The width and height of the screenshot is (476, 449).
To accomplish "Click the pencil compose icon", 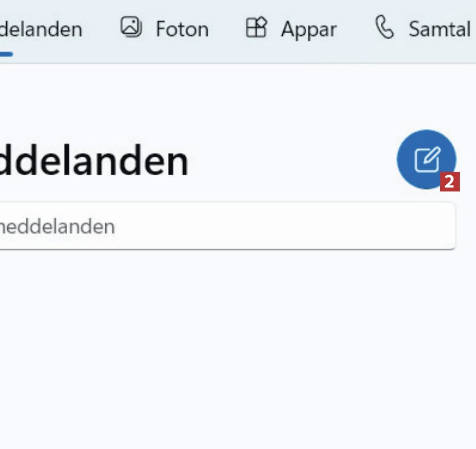I will (427, 160).
